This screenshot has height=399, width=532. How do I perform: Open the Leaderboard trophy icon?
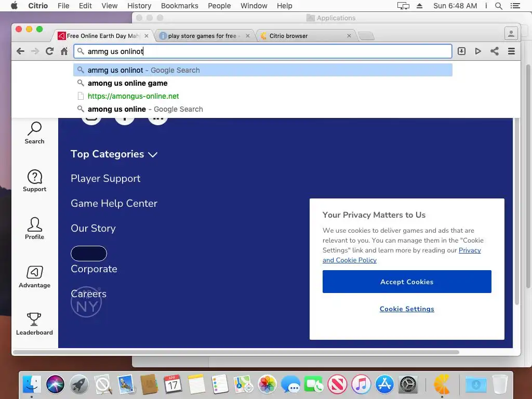(x=34, y=324)
